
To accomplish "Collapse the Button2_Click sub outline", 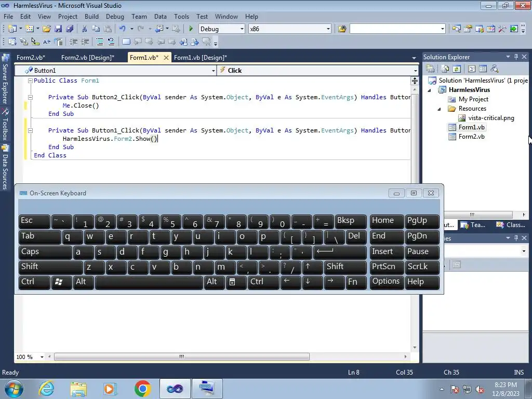I will click(x=30, y=97).
